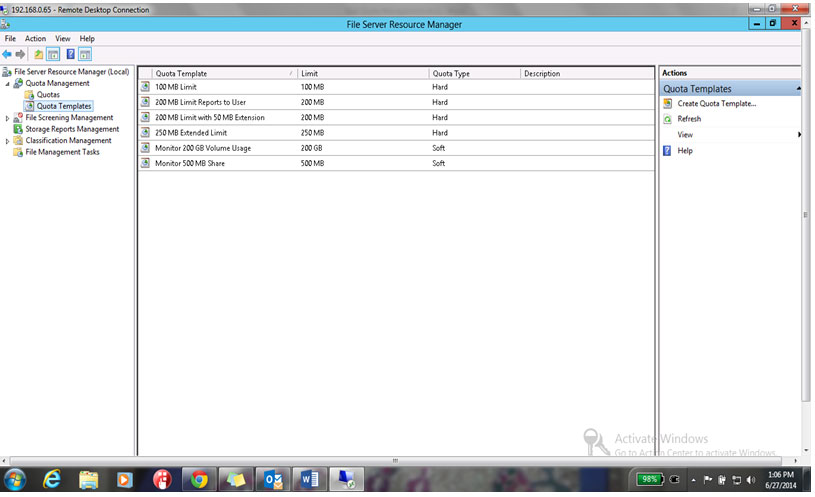The image size is (815, 497).
Task: Sort by the Quota Template column header
Action: pyautogui.click(x=225, y=74)
